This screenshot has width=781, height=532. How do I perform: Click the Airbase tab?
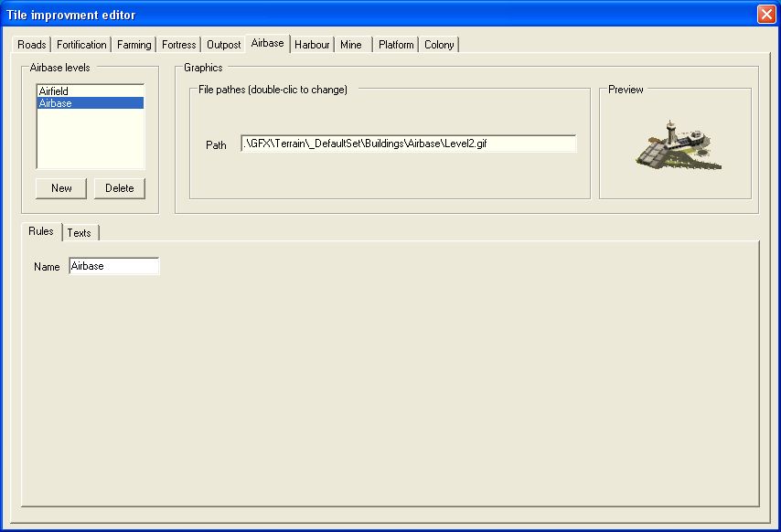click(268, 43)
